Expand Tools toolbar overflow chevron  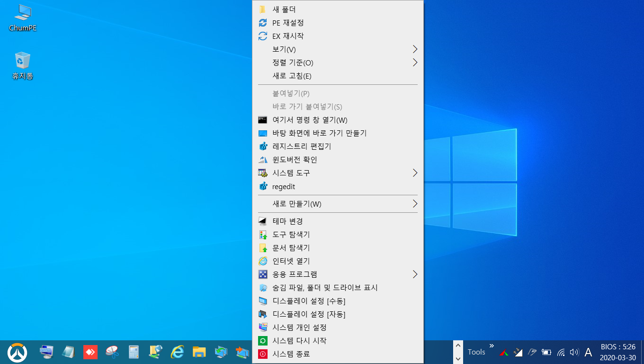pyautogui.click(x=492, y=346)
